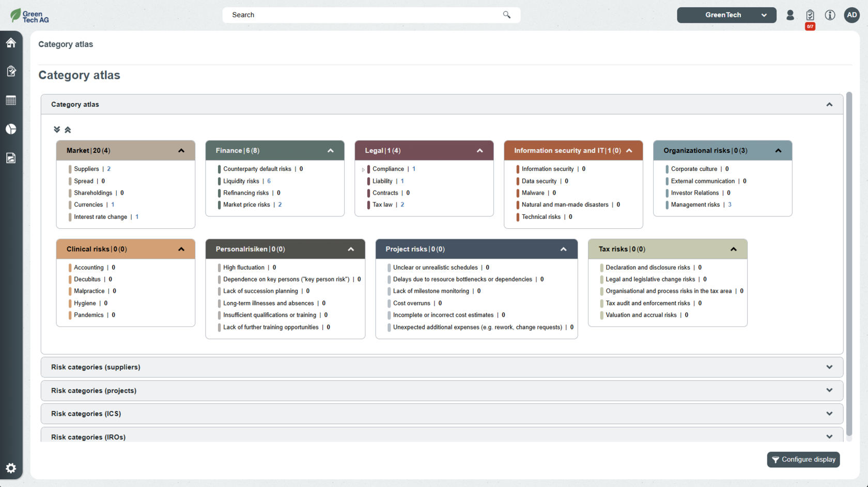Screen dimensions: 868x487
Task: Click the clipboard edit sidebar icon
Action: (x=11, y=71)
